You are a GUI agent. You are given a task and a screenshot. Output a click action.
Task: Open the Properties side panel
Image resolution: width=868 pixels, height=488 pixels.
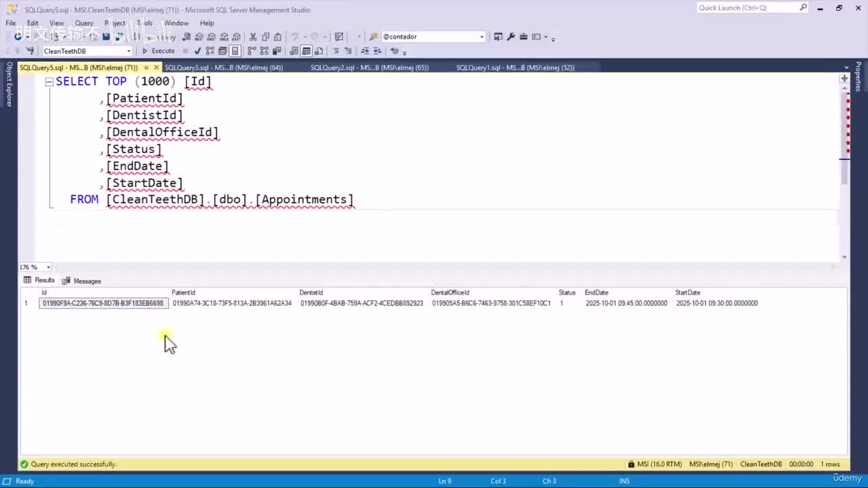click(x=859, y=76)
